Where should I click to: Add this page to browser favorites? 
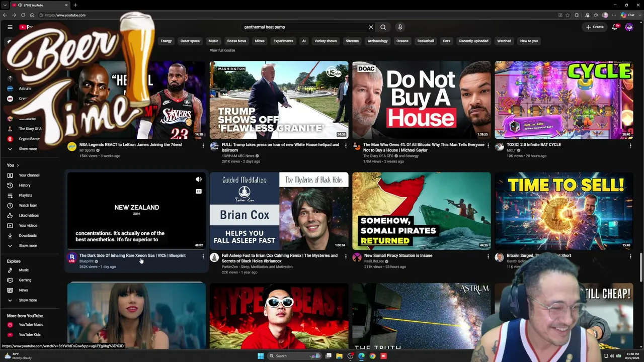(569, 15)
